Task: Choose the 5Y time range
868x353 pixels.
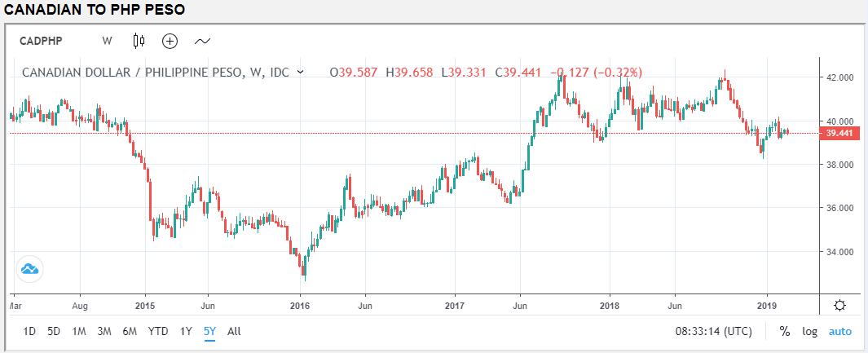Action: (x=209, y=332)
